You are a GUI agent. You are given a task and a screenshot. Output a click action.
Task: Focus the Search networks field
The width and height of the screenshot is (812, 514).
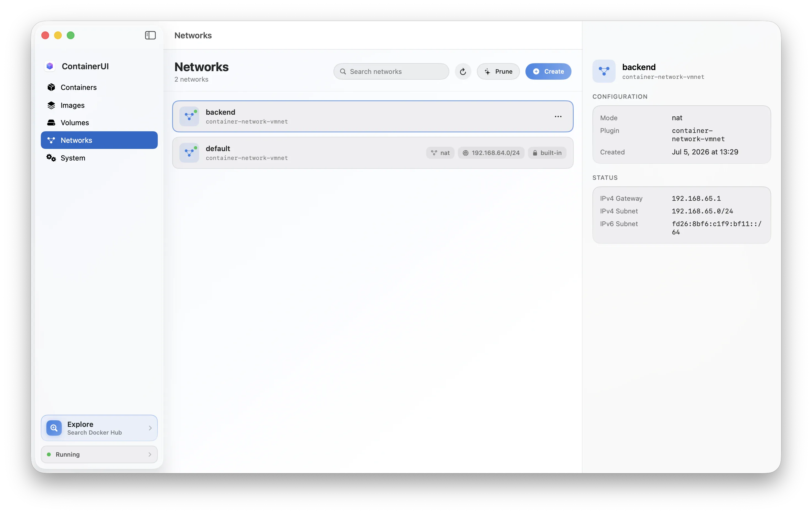[x=391, y=71]
